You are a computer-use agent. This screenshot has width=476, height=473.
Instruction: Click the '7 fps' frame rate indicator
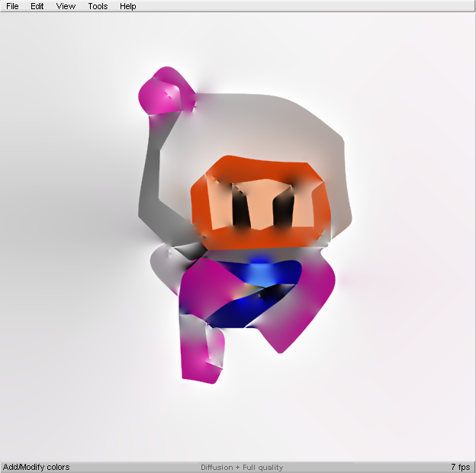(x=461, y=467)
